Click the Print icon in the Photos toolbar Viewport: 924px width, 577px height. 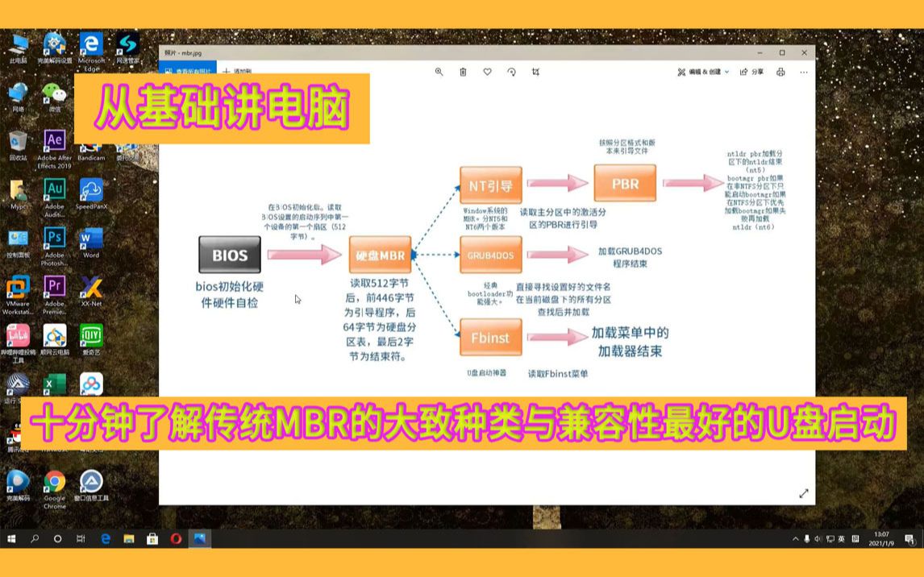(780, 73)
